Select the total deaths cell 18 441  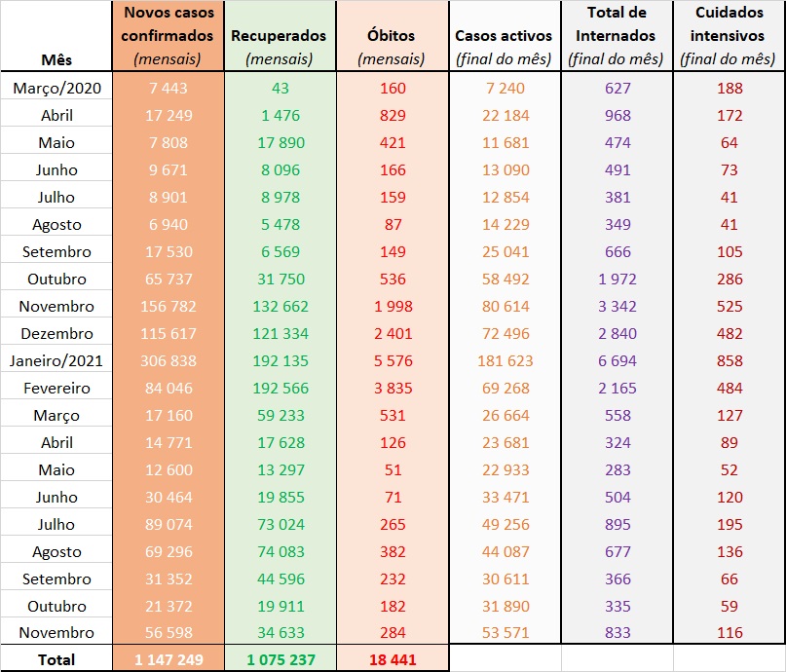(x=391, y=659)
